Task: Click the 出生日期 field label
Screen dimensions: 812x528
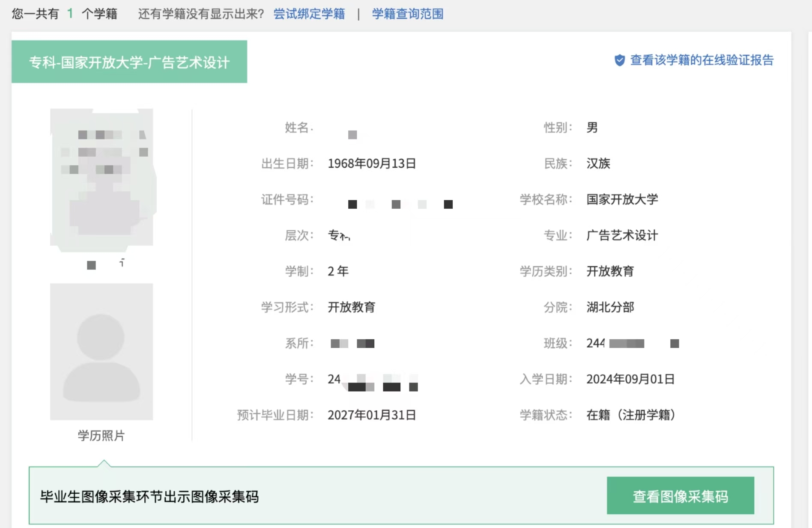Action: click(x=287, y=163)
